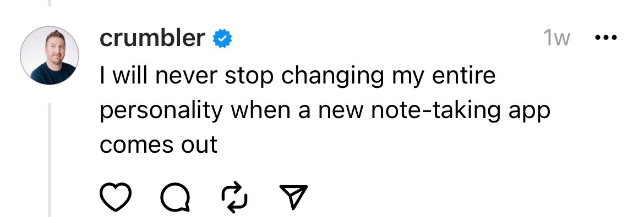The image size is (644, 217).
Task: Click the 1w post timestamp
Action: [556, 38]
